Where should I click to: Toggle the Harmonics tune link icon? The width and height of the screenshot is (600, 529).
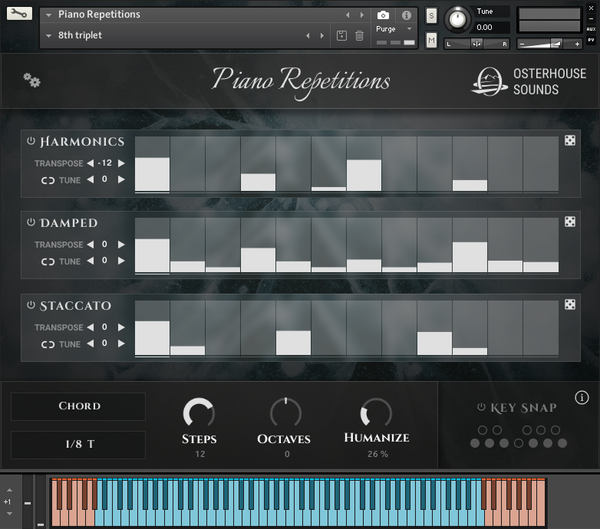(48, 180)
